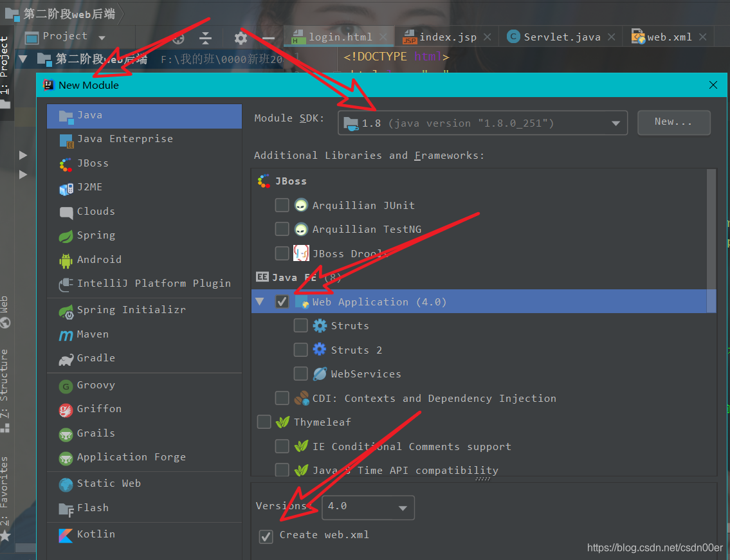
Task: Open the Web tool window
Action: click(x=5, y=312)
